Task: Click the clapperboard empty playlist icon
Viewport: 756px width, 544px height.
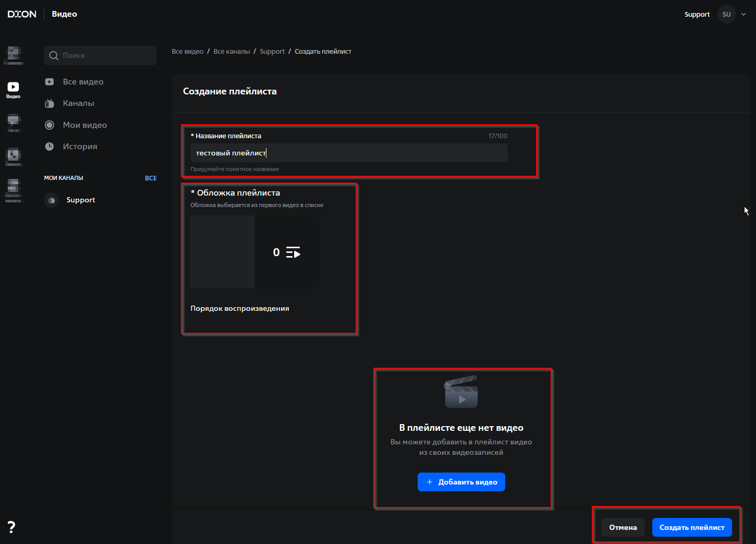Action: (461, 392)
